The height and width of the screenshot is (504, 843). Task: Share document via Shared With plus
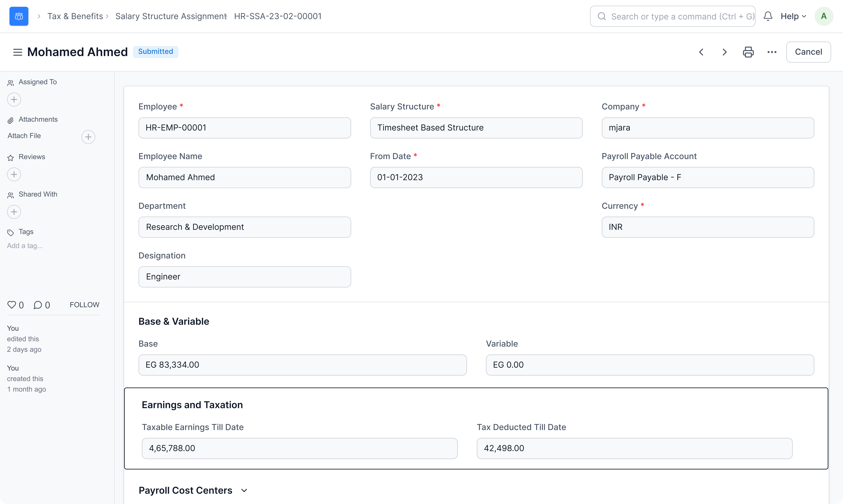coord(14,212)
